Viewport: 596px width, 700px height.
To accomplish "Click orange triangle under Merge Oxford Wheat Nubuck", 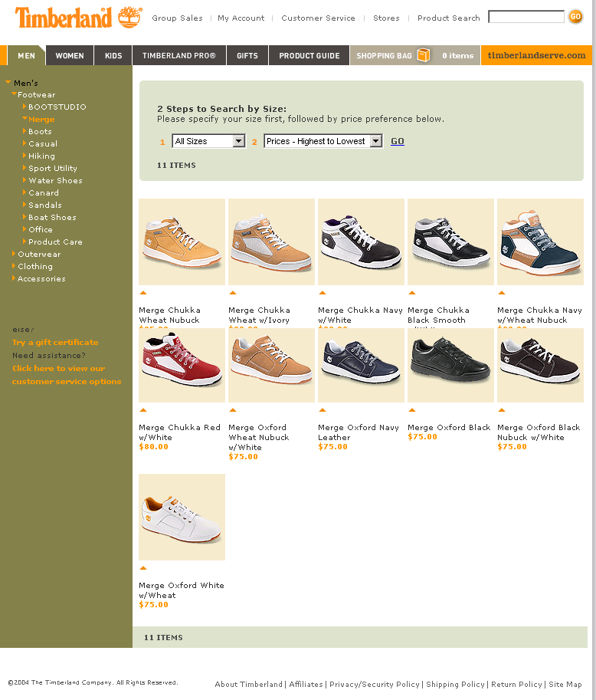I will [233, 410].
